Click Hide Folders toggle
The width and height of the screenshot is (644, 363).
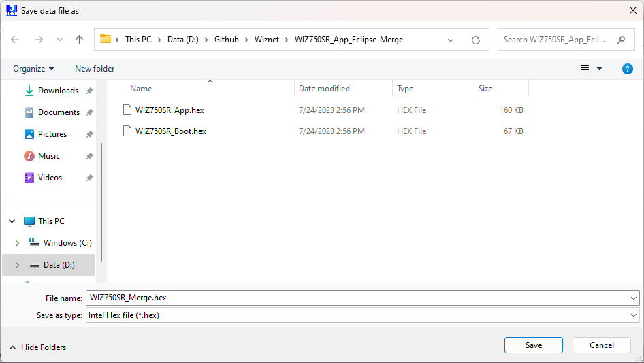pyautogui.click(x=38, y=347)
